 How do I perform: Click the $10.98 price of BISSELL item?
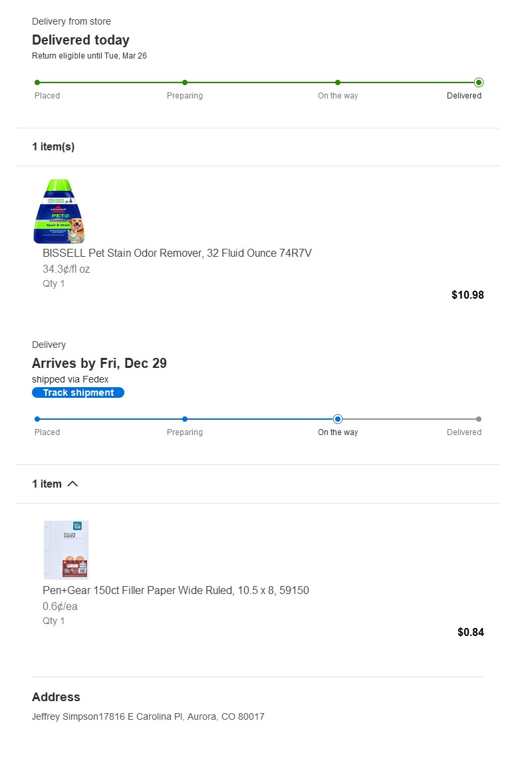(467, 295)
